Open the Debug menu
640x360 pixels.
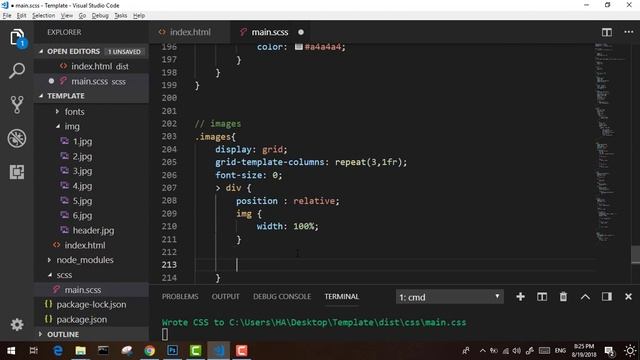(x=100, y=16)
